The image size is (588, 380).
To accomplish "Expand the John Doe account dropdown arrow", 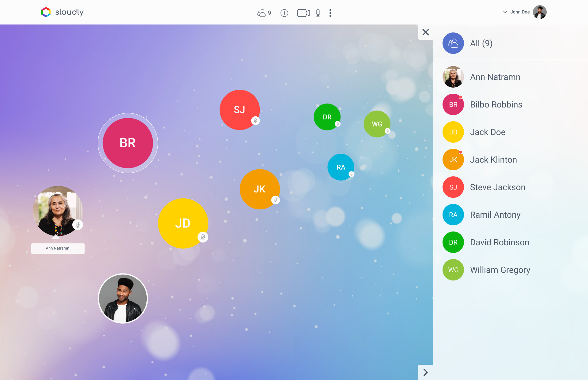I will (x=505, y=12).
